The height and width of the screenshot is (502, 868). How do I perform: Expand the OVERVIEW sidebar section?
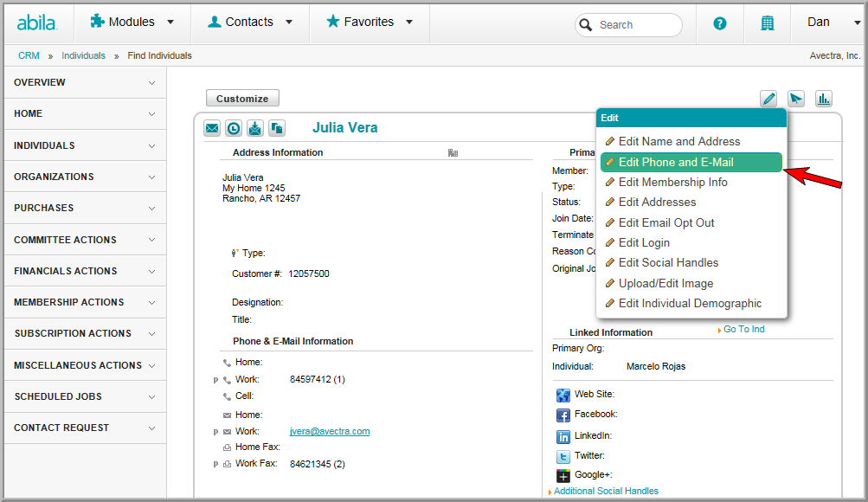(x=86, y=82)
